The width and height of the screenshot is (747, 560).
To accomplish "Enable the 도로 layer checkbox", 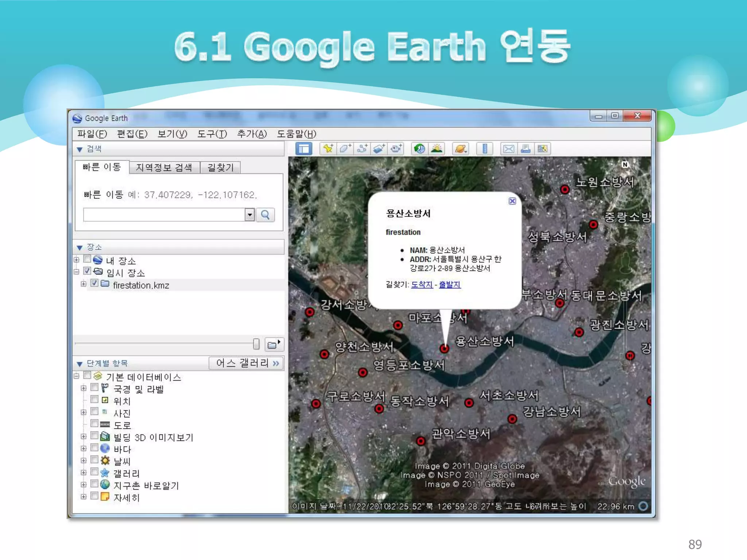I will [x=94, y=423].
